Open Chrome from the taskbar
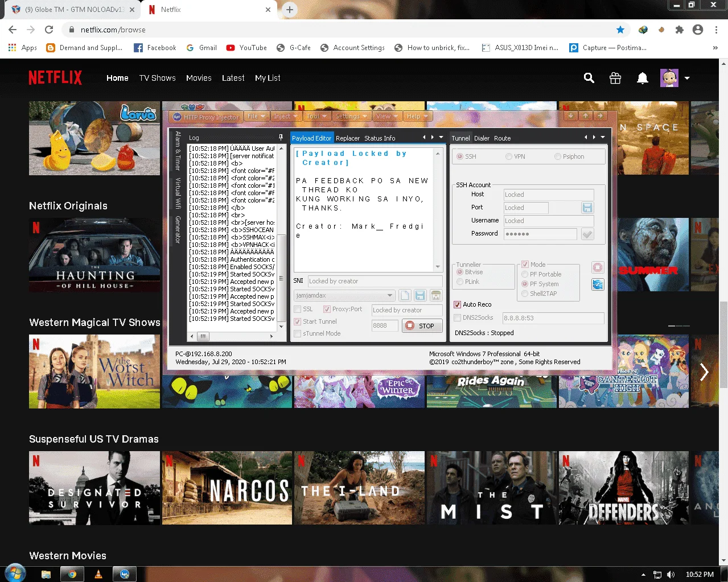The width and height of the screenshot is (728, 582). tap(72, 574)
